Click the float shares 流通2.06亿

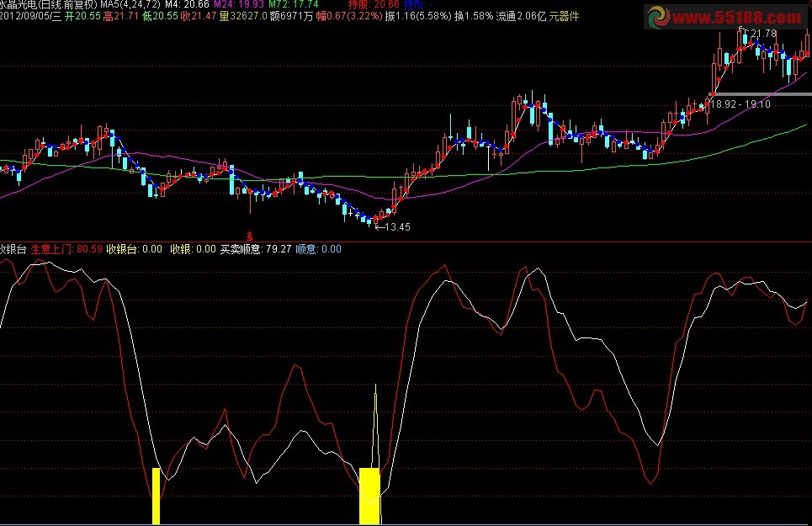tap(521, 16)
